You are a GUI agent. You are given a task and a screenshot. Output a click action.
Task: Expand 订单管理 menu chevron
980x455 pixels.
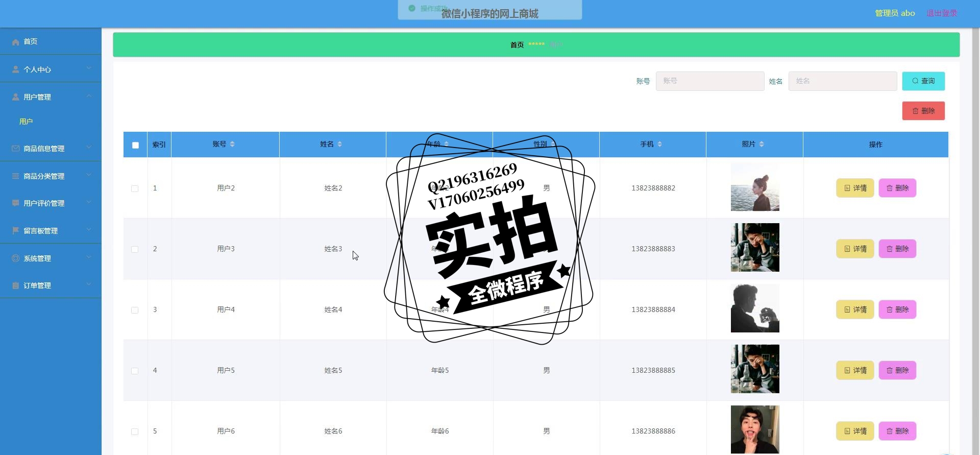(89, 284)
